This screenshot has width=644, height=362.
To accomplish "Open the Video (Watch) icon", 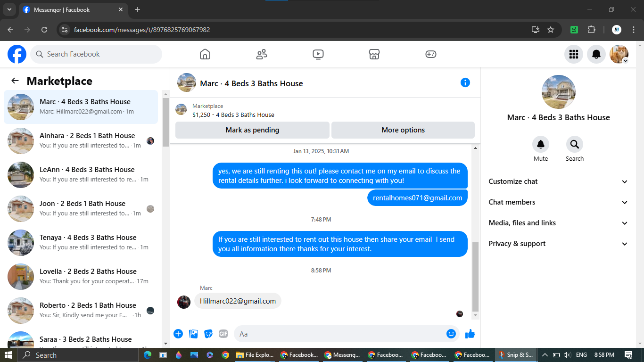I will tap(318, 54).
